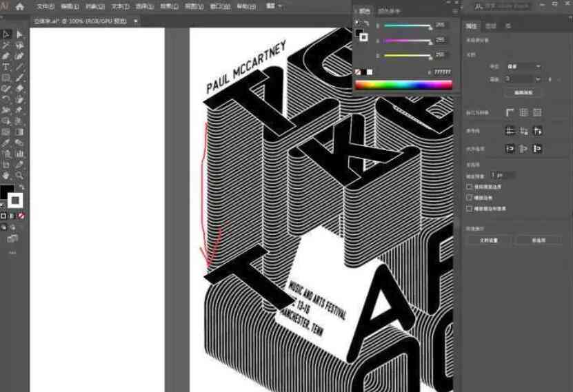Image resolution: width=573 pixels, height=392 pixels.
Task: Select the Gradient tool
Action: click(x=19, y=132)
